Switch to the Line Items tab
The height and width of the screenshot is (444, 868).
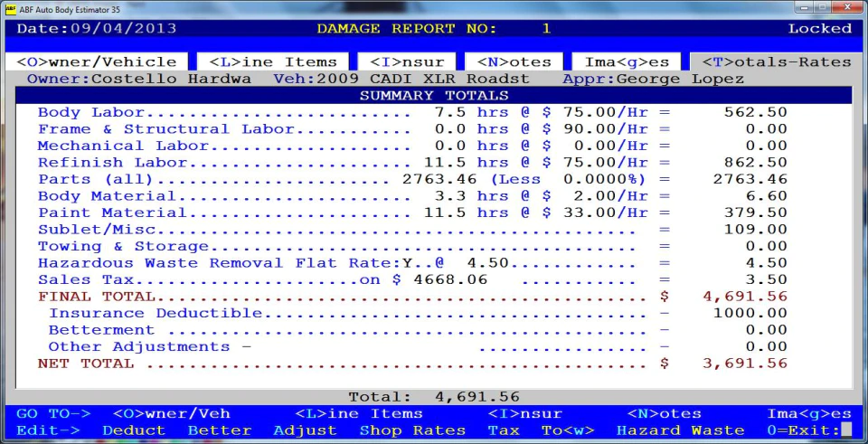(272, 61)
